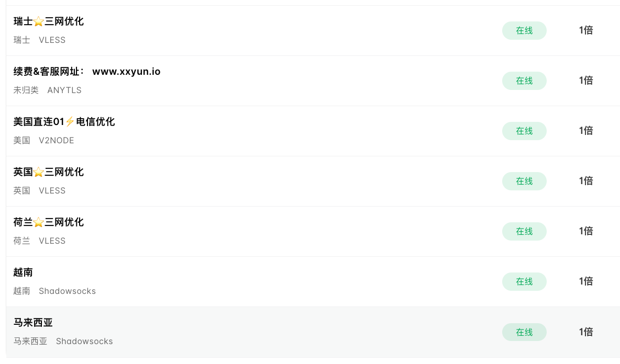Select the 荷兰三网优化 node entry
This screenshot has height=364, width=620.
coord(313,231)
